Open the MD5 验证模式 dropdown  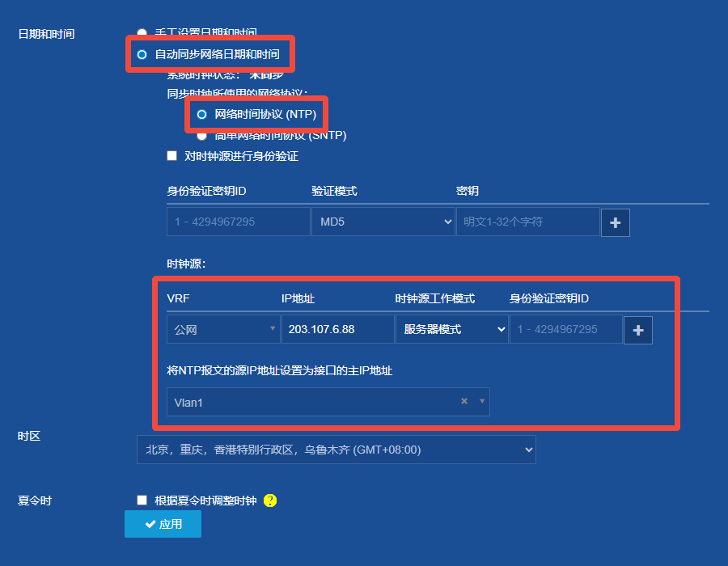tap(383, 222)
